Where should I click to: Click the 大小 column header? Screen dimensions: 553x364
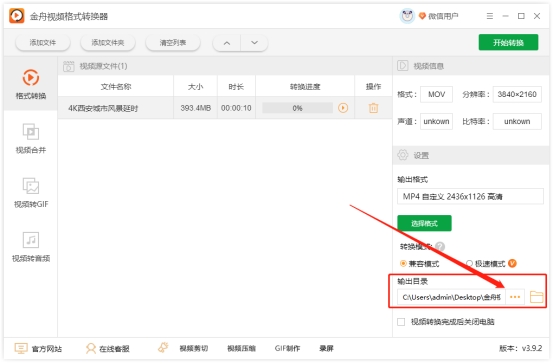(x=195, y=87)
